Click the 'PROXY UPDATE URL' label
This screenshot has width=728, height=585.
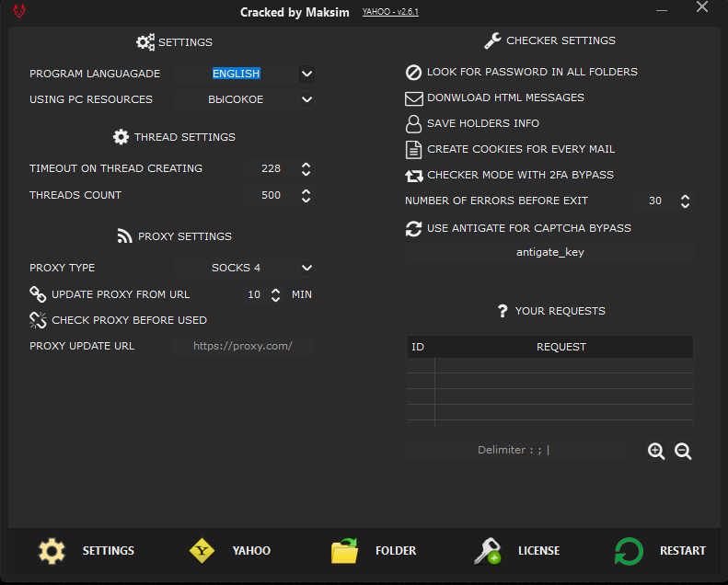tap(82, 346)
